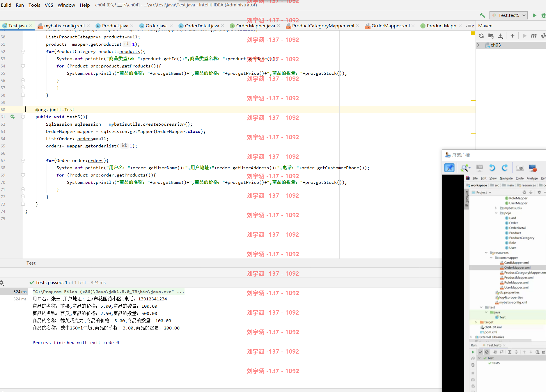Screen dimensions: 546x392
Task: Open broadcast Project panel gear settings
Action: 539,193
